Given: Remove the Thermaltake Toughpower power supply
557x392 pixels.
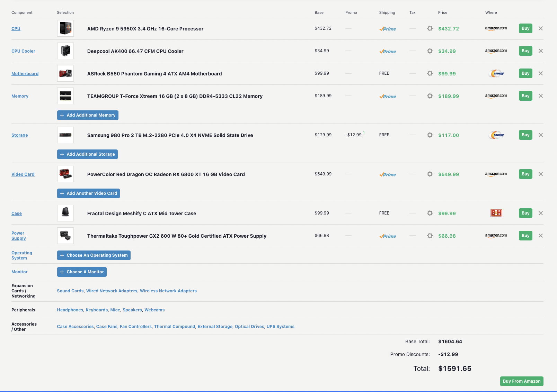Looking at the screenshot, I should point(541,236).
